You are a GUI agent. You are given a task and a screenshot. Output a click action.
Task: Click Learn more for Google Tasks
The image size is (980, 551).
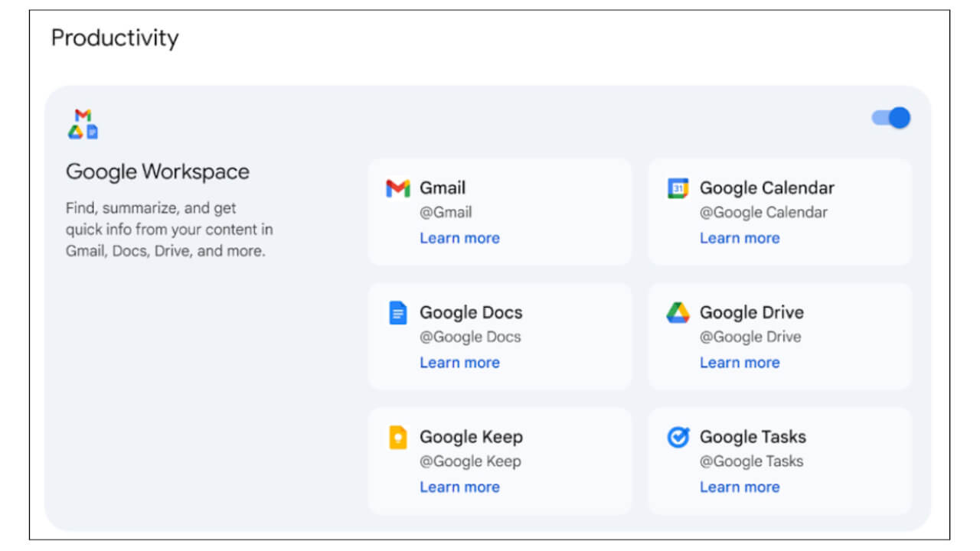pos(740,487)
